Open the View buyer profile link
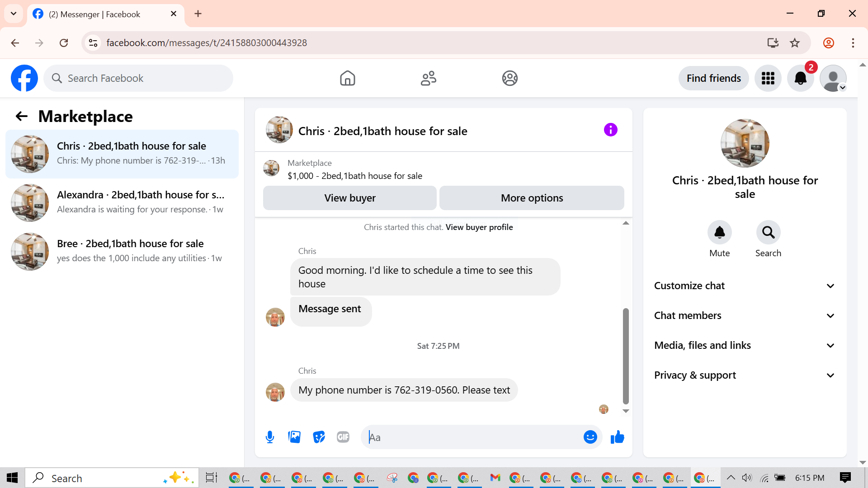The height and width of the screenshot is (488, 868). pyautogui.click(x=479, y=227)
